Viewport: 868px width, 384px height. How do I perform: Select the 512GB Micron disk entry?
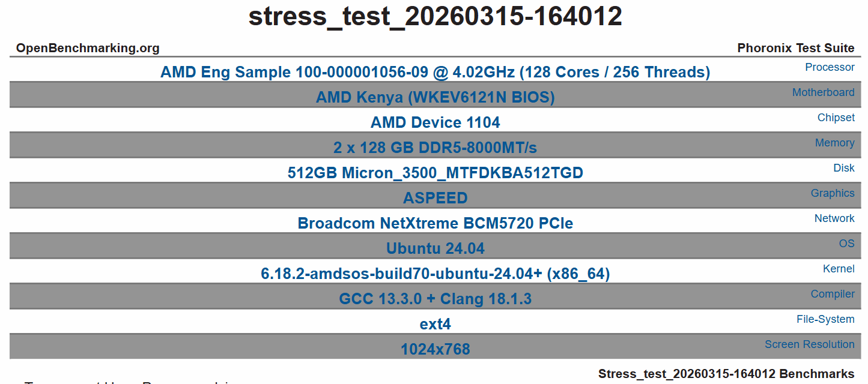[x=436, y=173]
